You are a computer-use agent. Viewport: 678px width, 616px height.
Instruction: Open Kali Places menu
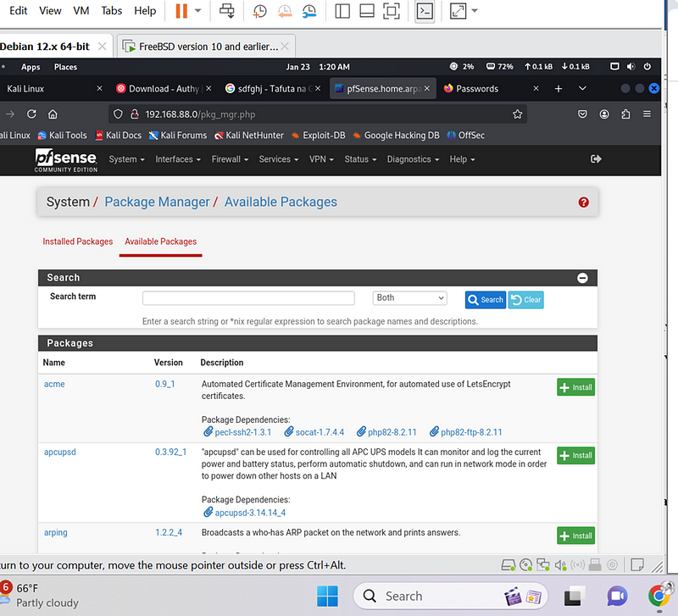click(65, 67)
